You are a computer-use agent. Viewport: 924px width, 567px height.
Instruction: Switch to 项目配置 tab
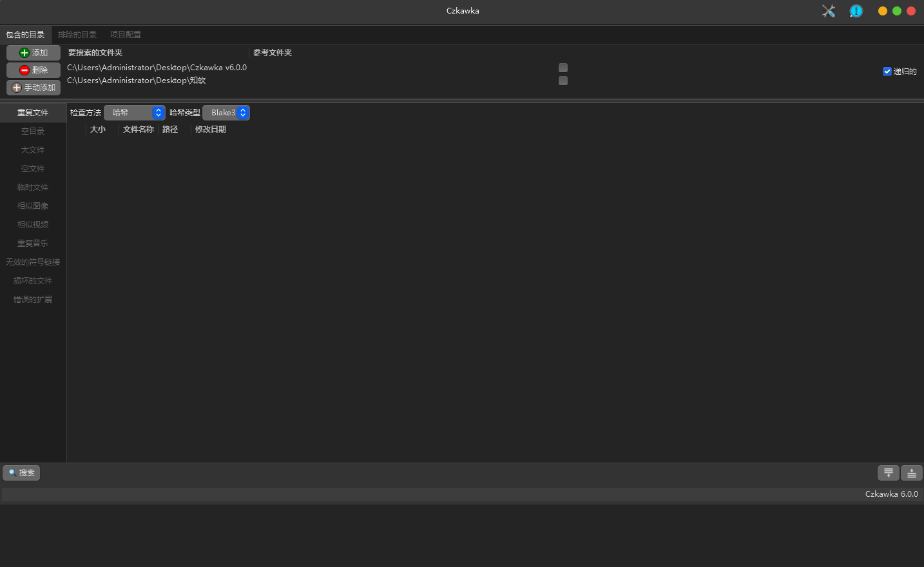[126, 35]
